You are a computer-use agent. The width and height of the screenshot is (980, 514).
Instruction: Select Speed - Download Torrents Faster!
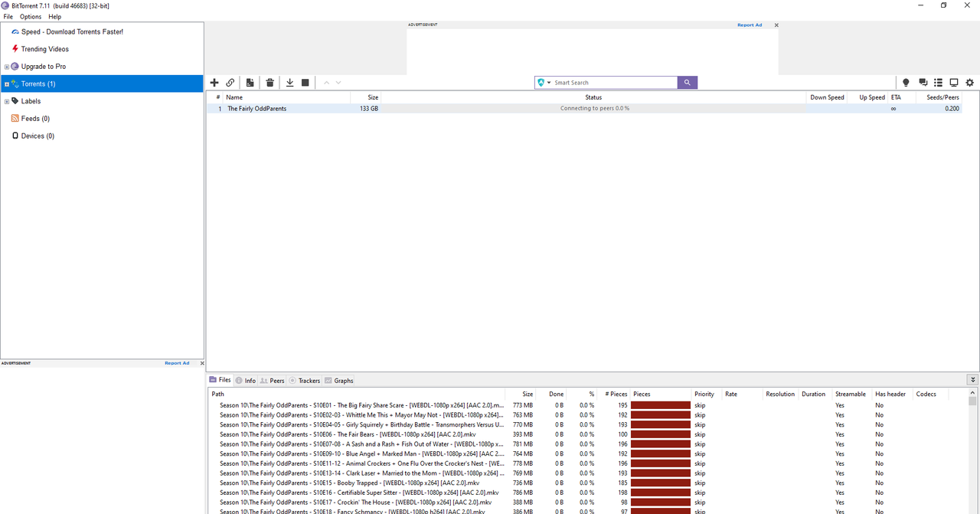[x=72, y=32]
